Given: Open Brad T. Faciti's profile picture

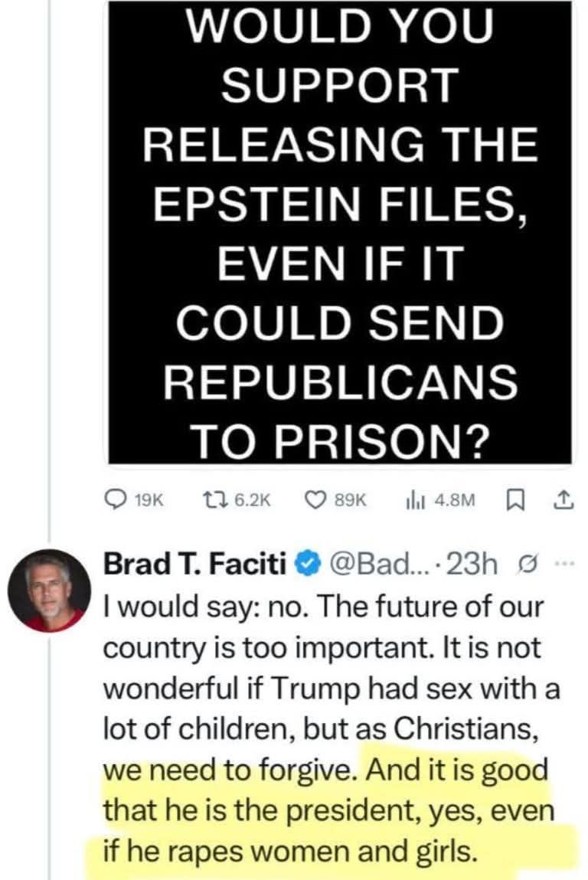Looking at the screenshot, I should [x=49, y=590].
